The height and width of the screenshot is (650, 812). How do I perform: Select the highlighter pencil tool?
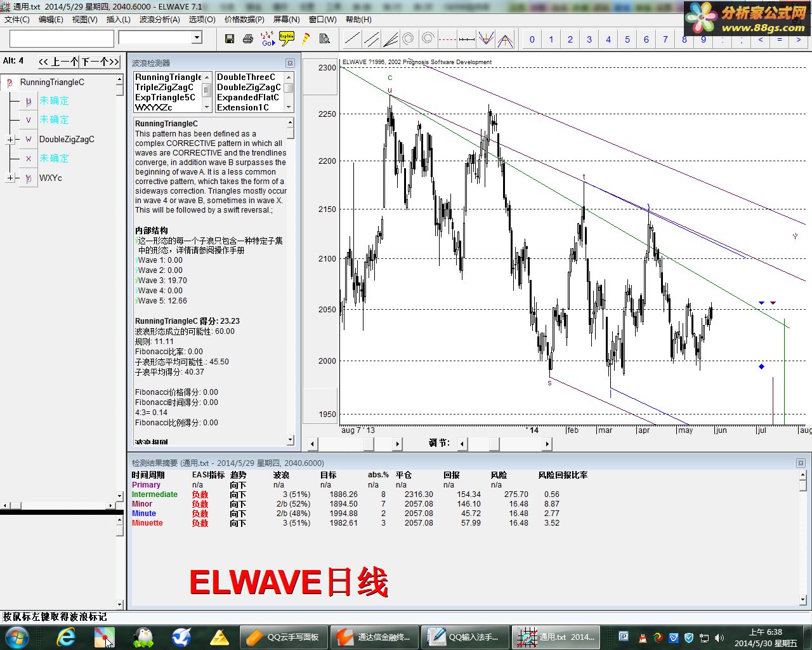click(x=306, y=39)
